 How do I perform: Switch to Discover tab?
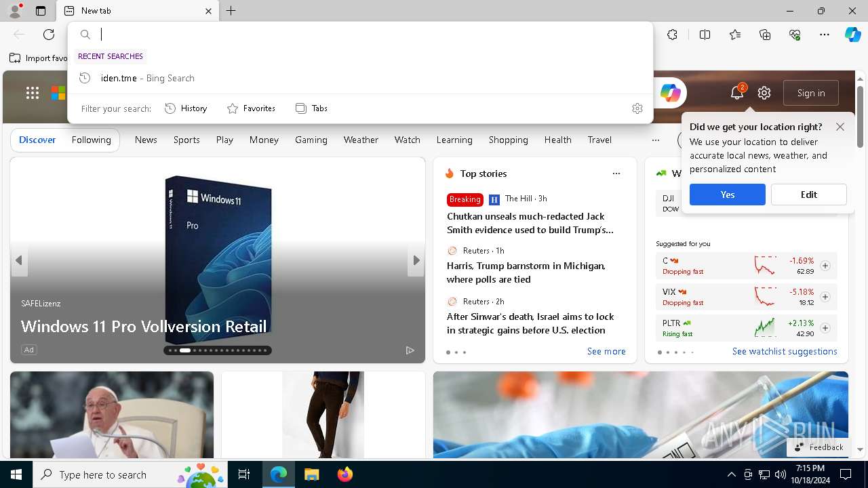[37, 140]
